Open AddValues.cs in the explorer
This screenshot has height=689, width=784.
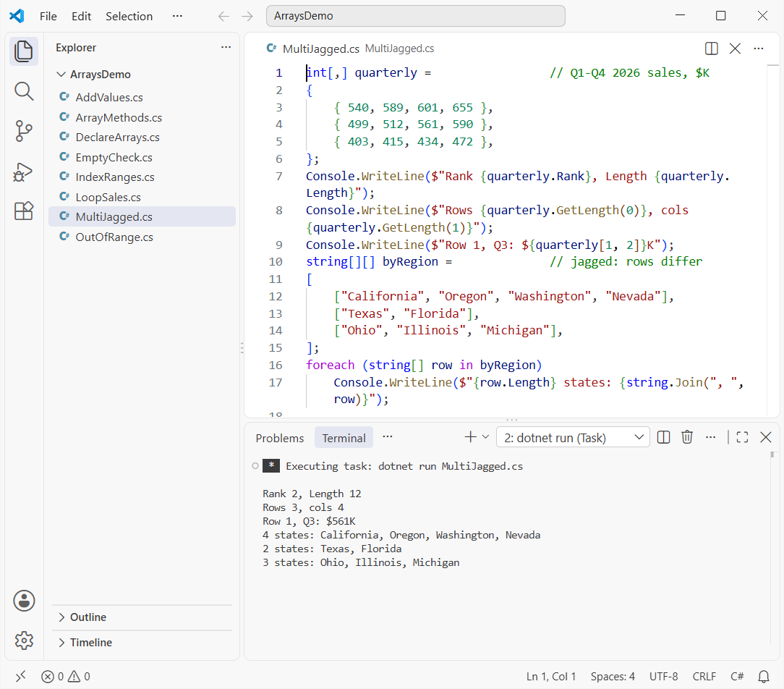(142, 97)
